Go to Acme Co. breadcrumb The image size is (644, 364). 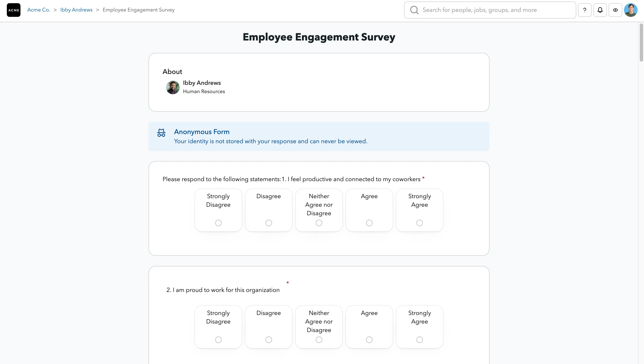click(x=39, y=10)
